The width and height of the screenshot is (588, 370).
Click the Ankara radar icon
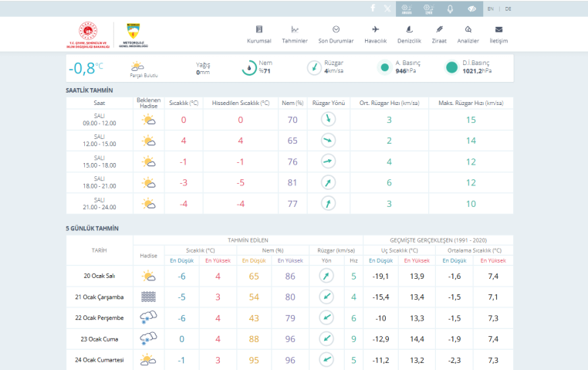[x=407, y=8]
